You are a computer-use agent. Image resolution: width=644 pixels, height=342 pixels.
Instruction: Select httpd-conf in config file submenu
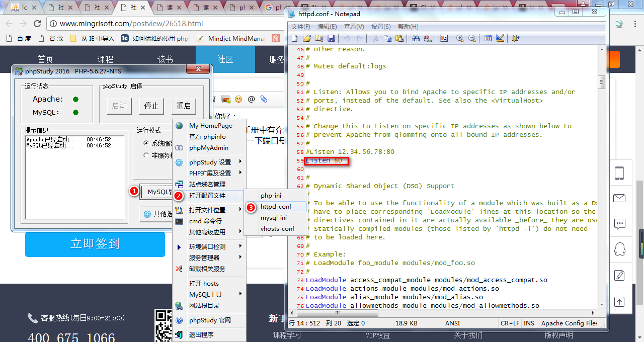276,206
